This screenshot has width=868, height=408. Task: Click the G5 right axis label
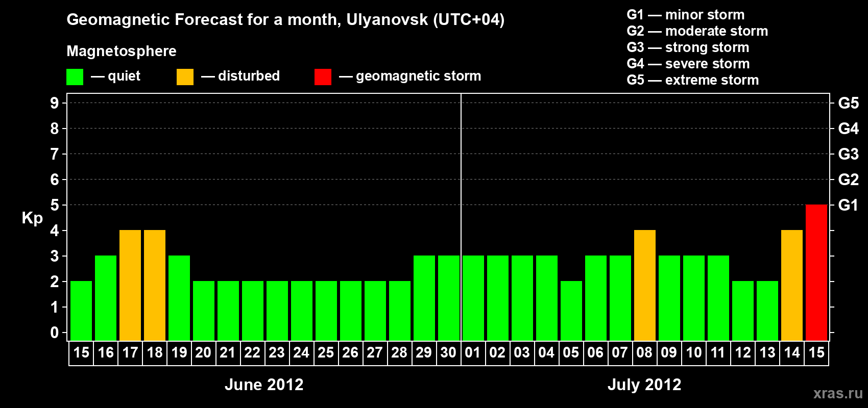(849, 103)
